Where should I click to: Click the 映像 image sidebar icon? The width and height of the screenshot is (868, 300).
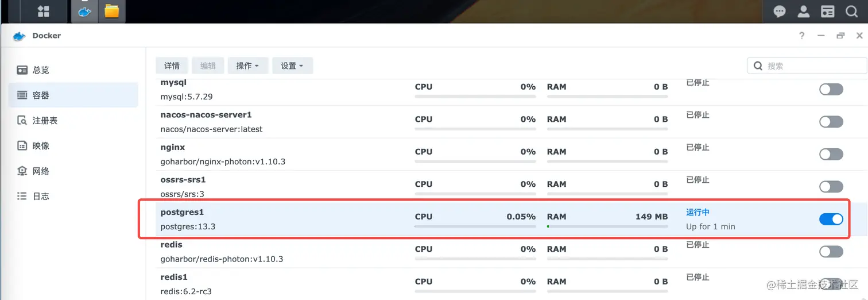click(22, 145)
